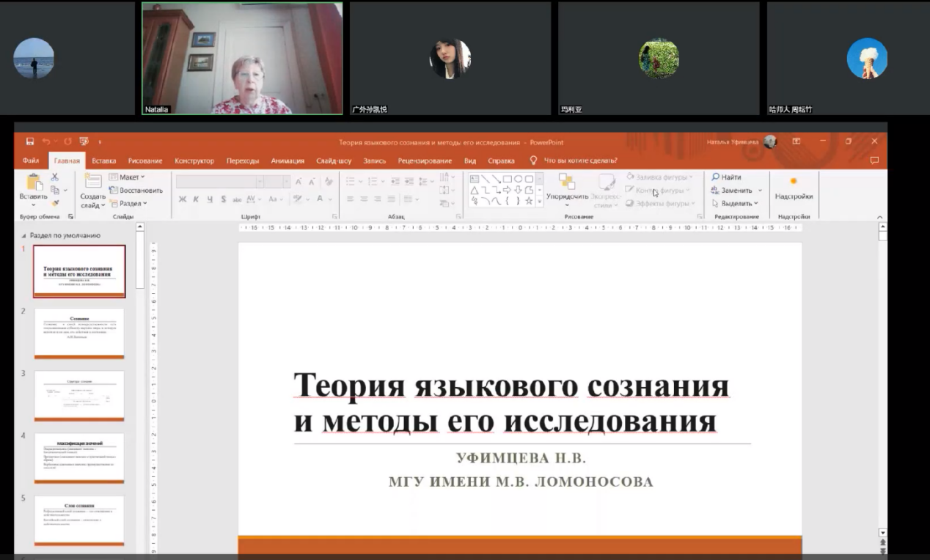Pick the star shape in shapes gallery
Viewport: 930px width, 560px height.
529,201
